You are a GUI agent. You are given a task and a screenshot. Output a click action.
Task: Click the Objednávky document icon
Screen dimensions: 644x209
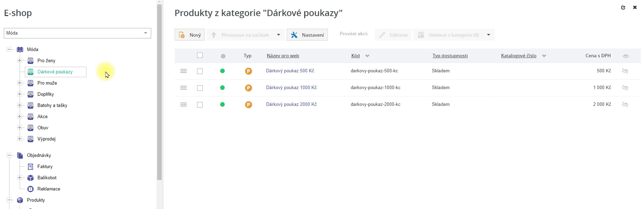pyautogui.click(x=20, y=156)
